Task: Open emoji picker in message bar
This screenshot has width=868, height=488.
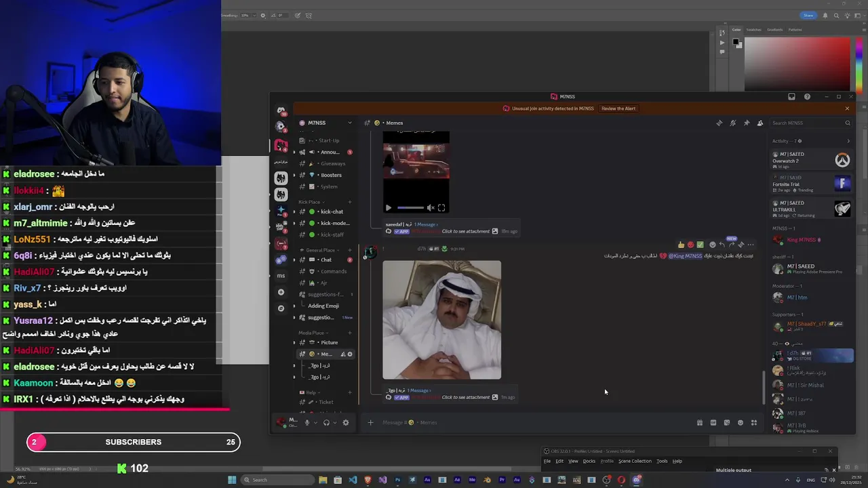Action: 741,423
